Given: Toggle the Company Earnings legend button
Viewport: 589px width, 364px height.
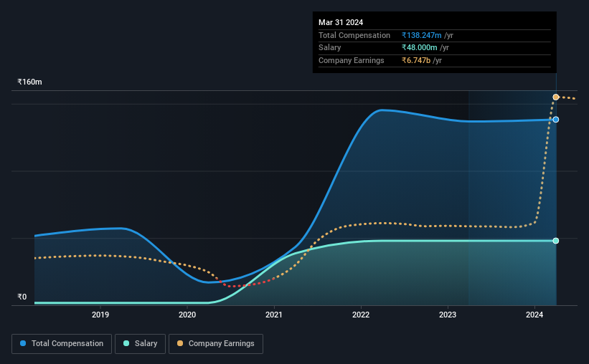Looking at the screenshot, I should 216,344.
